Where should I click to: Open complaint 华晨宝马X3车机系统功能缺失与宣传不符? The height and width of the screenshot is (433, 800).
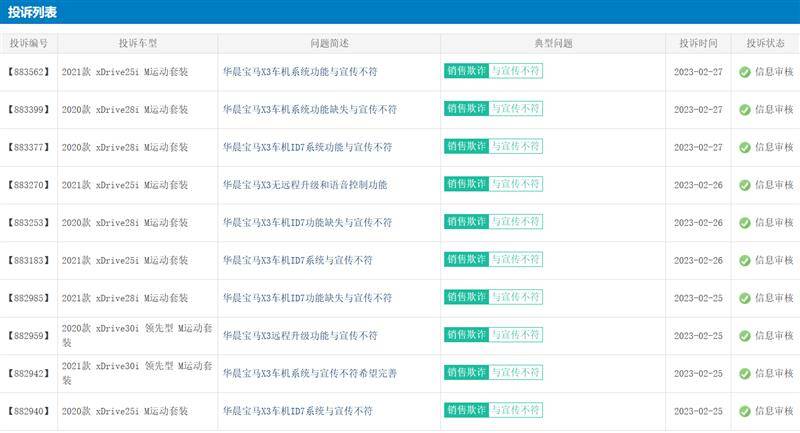pyautogui.click(x=310, y=110)
